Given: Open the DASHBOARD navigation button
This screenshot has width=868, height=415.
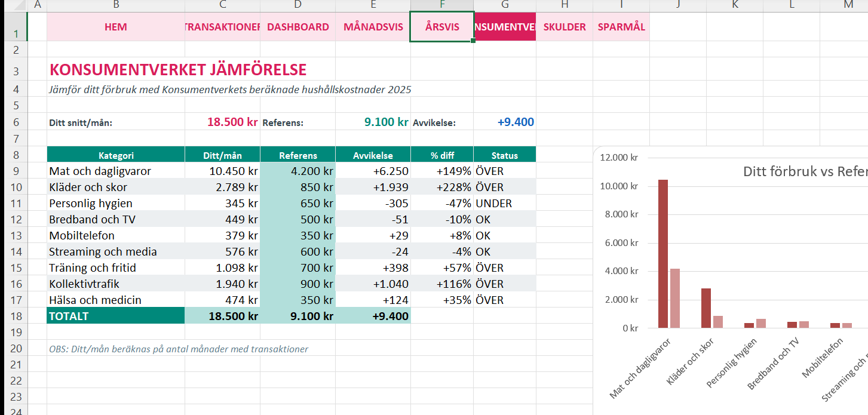Looking at the screenshot, I should [x=297, y=27].
